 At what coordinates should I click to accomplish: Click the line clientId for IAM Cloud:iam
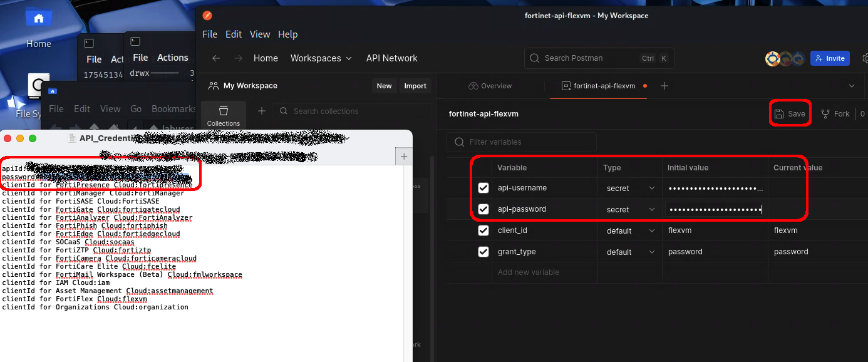pyautogui.click(x=56, y=282)
